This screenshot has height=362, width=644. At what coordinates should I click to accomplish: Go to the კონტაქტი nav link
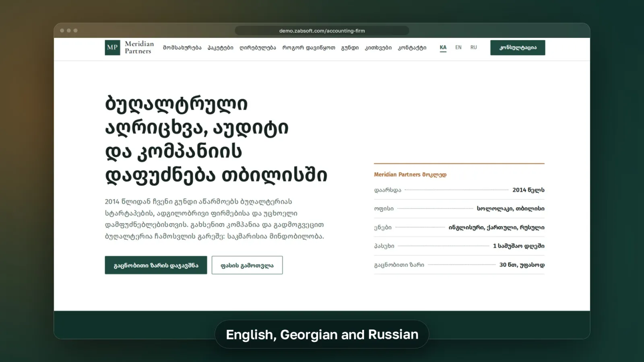pyautogui.click(x=412, y=47)
